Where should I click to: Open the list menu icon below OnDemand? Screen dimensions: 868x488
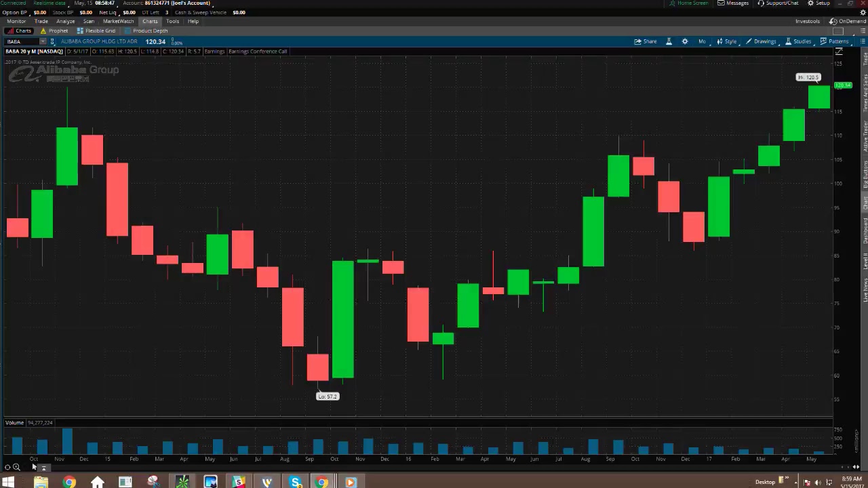pos(863,31)
